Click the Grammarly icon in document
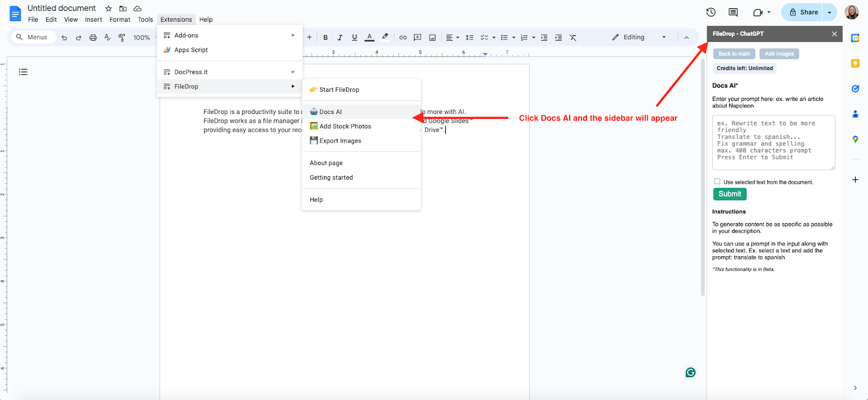The image size is (868, 400). 691,372
